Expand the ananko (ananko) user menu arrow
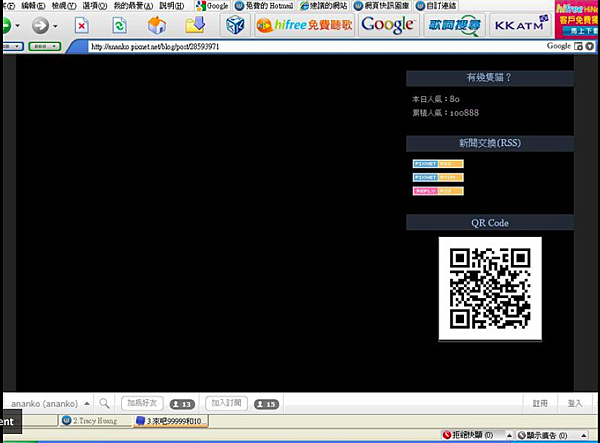This screenshot has width=600, height=443. [x=87, y=403]
